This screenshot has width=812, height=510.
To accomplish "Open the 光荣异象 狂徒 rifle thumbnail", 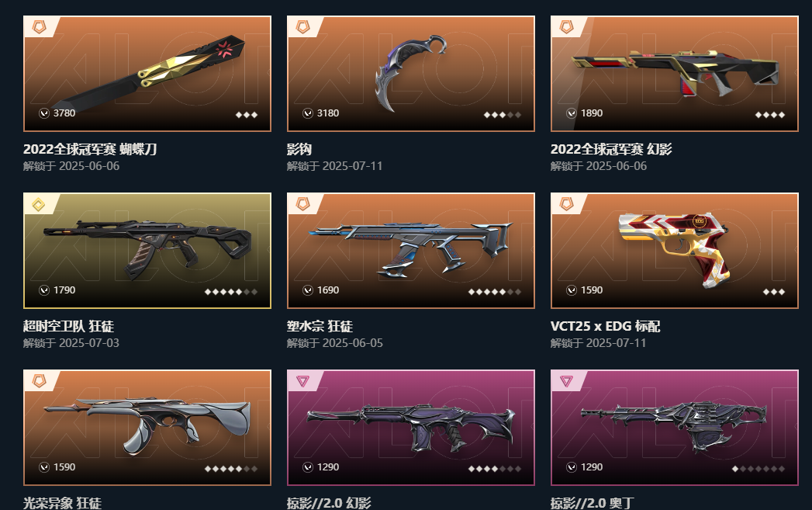I will tap(147, 428).
